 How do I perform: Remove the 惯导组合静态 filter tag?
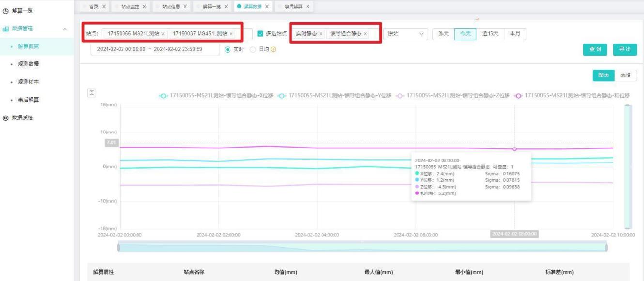click(x=365, y=34)
